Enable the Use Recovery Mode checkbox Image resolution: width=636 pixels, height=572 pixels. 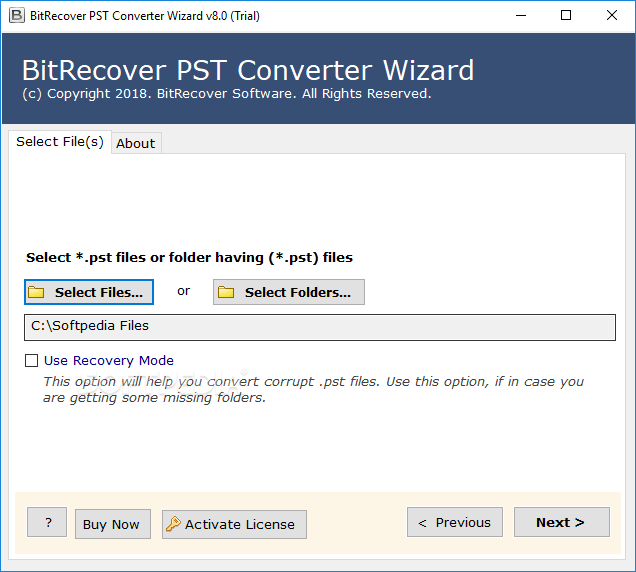pyautogui.click(x=31, y=360)
